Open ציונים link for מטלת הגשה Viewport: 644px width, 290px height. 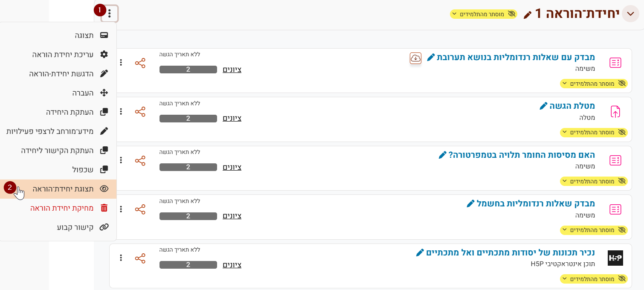click(x=232, y=118)
